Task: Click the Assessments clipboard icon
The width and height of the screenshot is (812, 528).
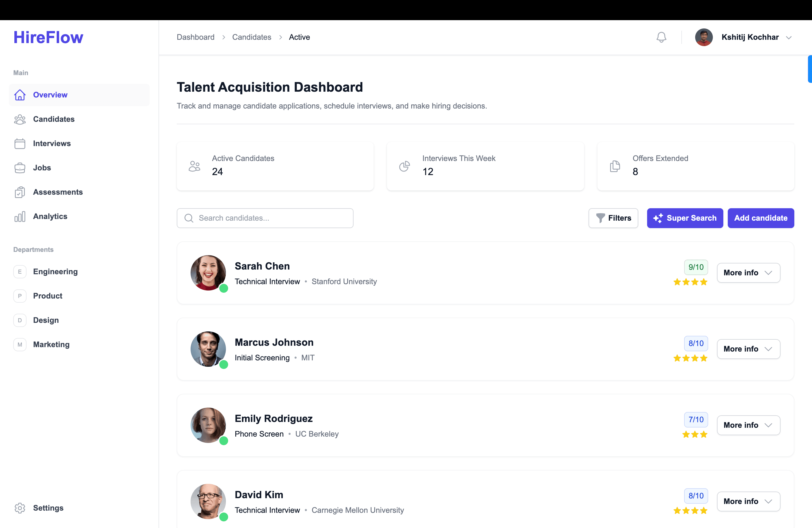Action: pos(20,192)
